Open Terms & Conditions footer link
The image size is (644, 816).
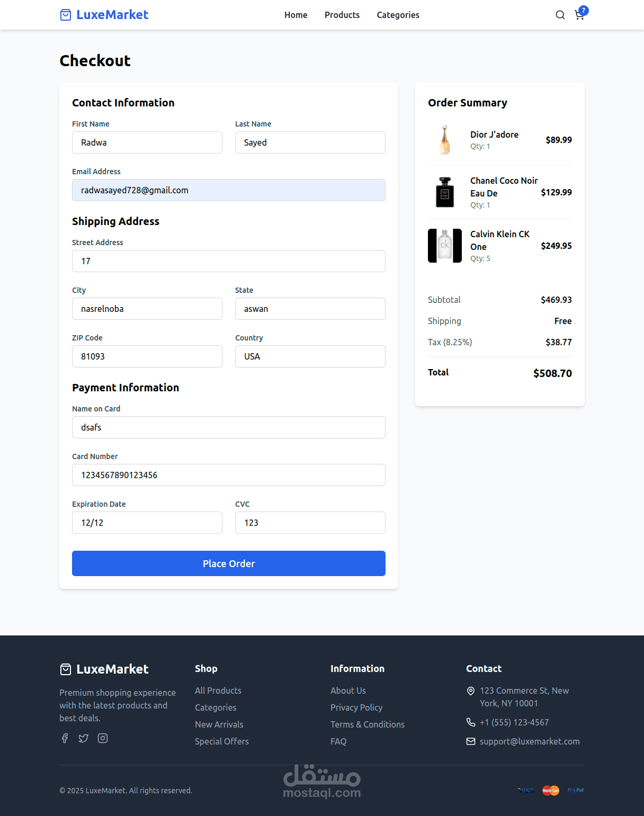[368, 724]
